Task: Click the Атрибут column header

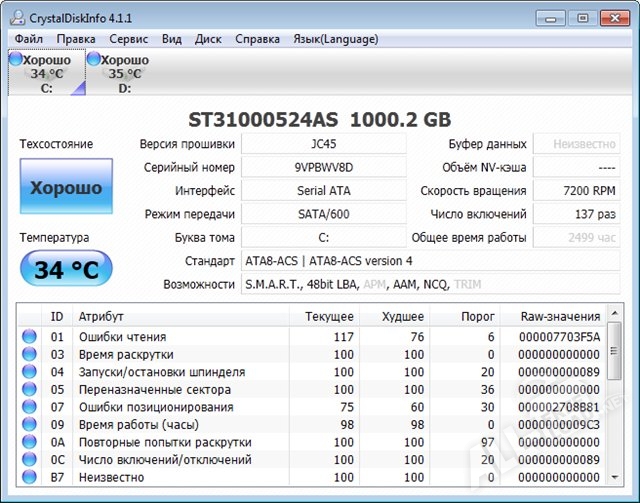Action: pos(100,316)
